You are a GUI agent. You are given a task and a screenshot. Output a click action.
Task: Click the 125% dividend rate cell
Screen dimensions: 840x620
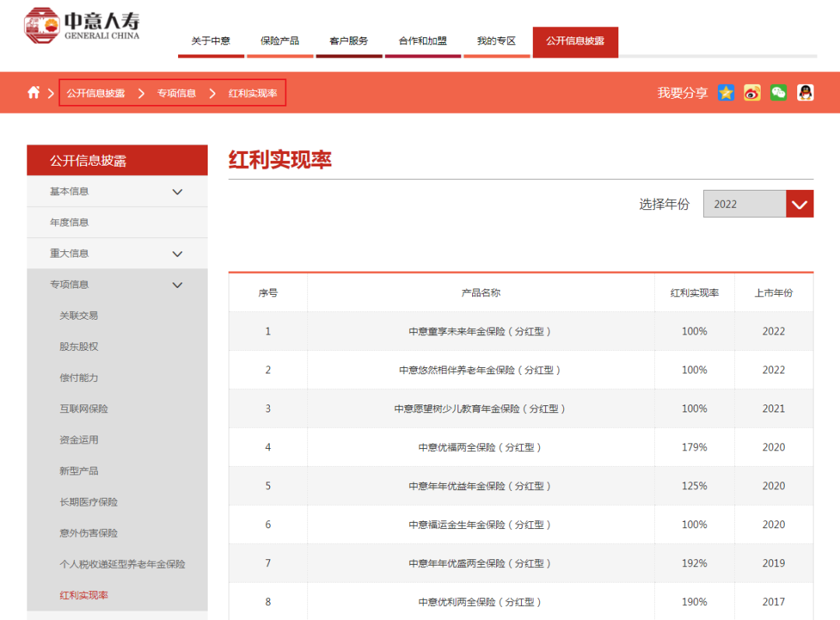(x=695, y=486)
